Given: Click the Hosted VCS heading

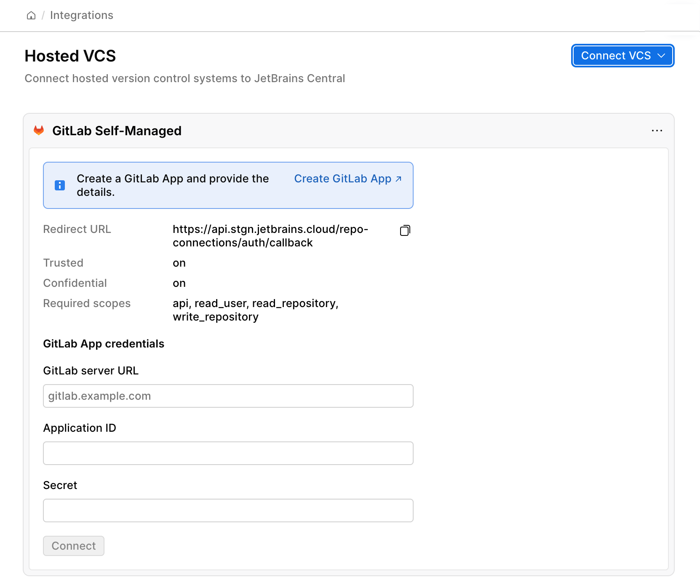Looking at the screenshot, I should 70,56.
